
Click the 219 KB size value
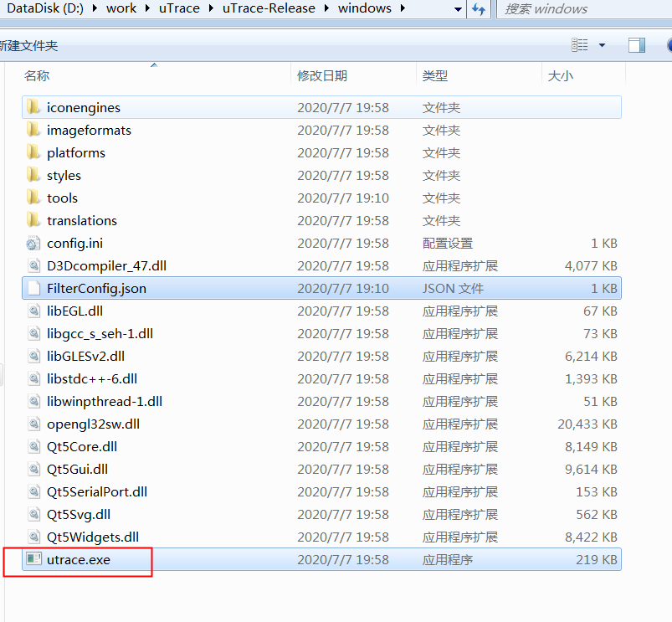tap(597, 559)
